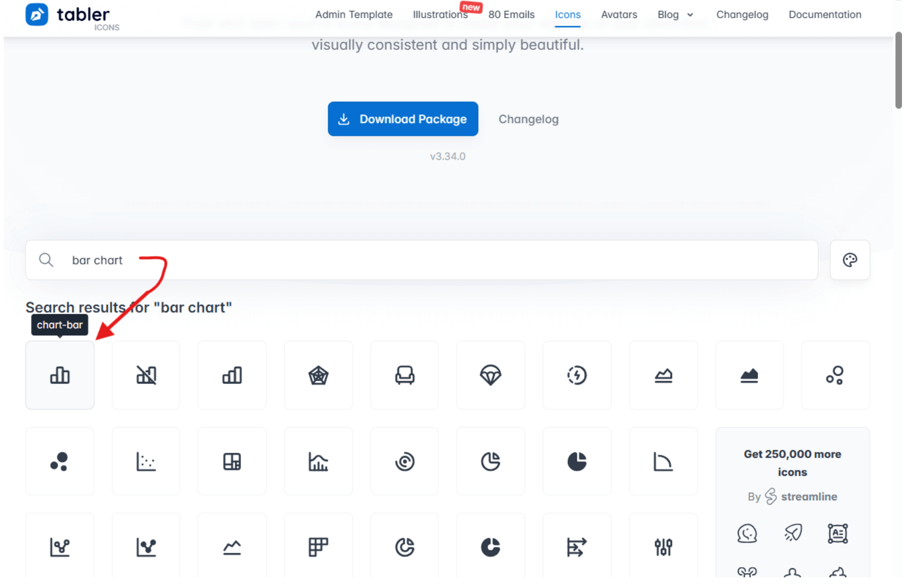Click the Tabler logo

(x=73, y=16)
